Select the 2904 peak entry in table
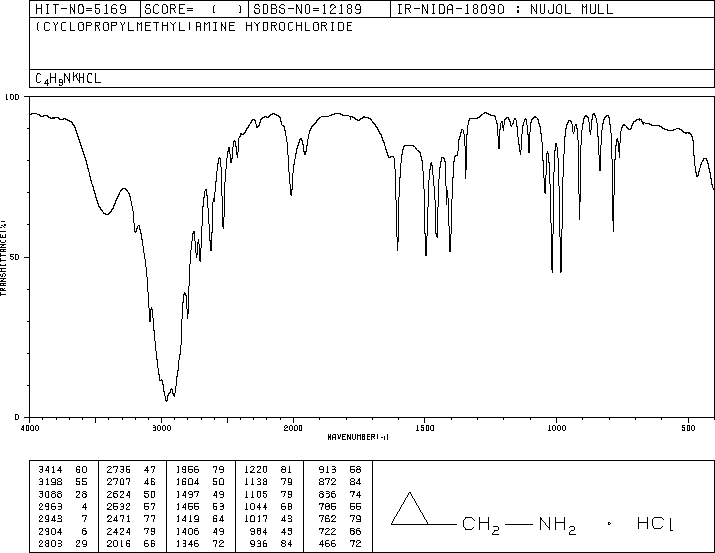The image size is (715, 553). (x=63, y=532)
